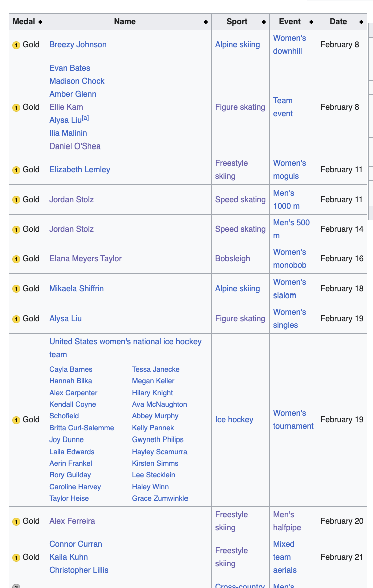Open Megan Keller link

153,381
